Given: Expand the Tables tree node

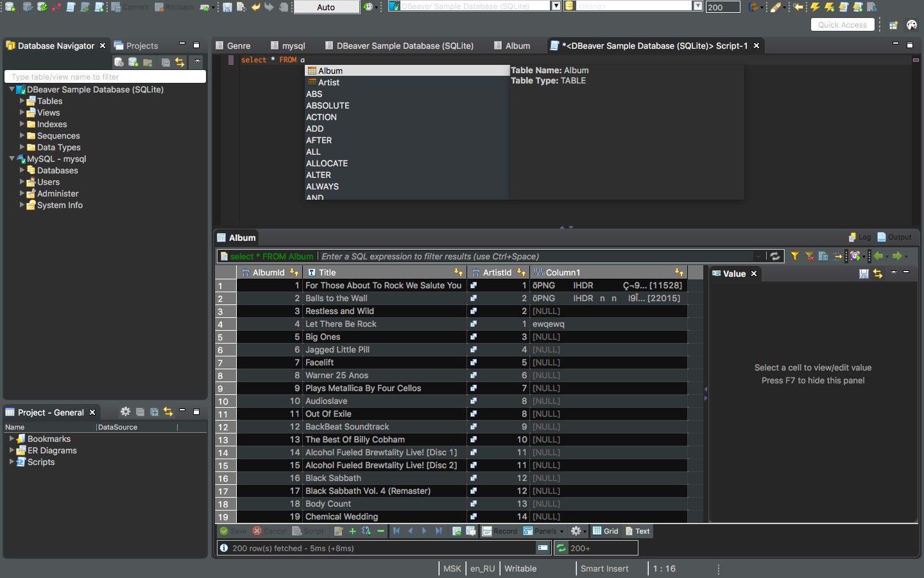Looking at the screenshot, I should pos(22,101).
